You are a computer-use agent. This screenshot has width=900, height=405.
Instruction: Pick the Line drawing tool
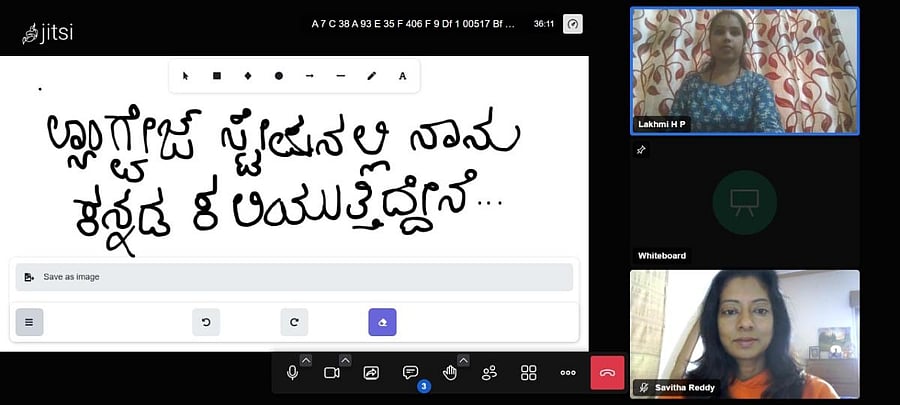[x=341, y=76]
